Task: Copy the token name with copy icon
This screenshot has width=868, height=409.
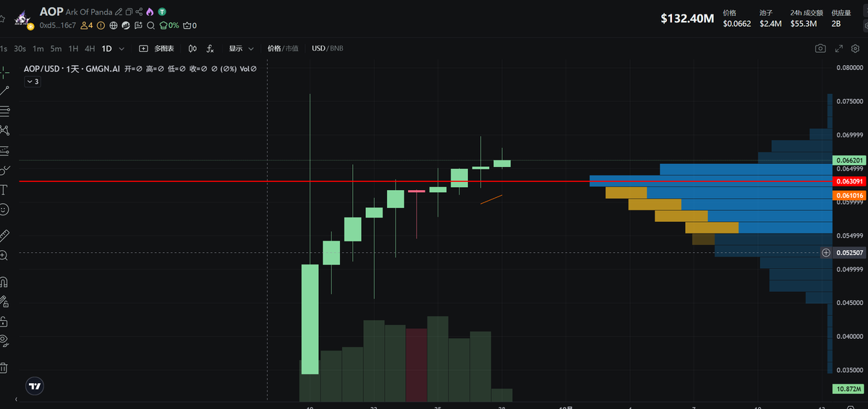Action: [x=129, y=12]
